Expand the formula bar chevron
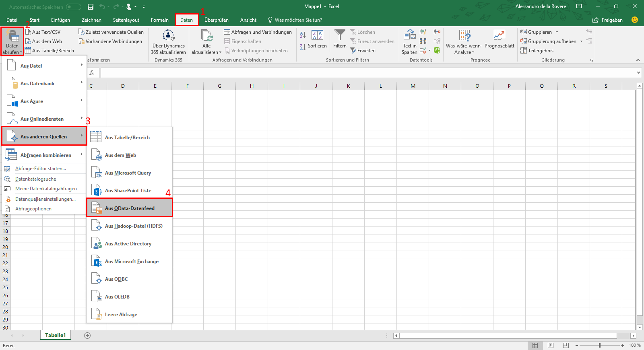Image resolution: width=644 pixels, height=350 pixels. click(x=638, y=73)
